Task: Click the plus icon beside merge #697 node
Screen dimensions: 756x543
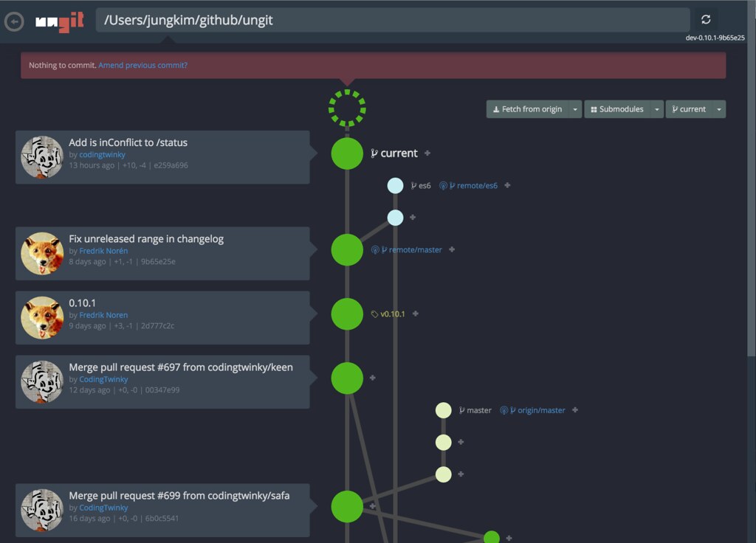Action: pyautogui.click(x=373, y=378)
